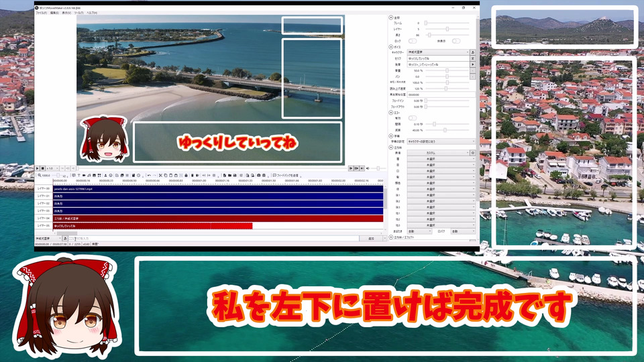Click the セリフ text field

point(438,59)
